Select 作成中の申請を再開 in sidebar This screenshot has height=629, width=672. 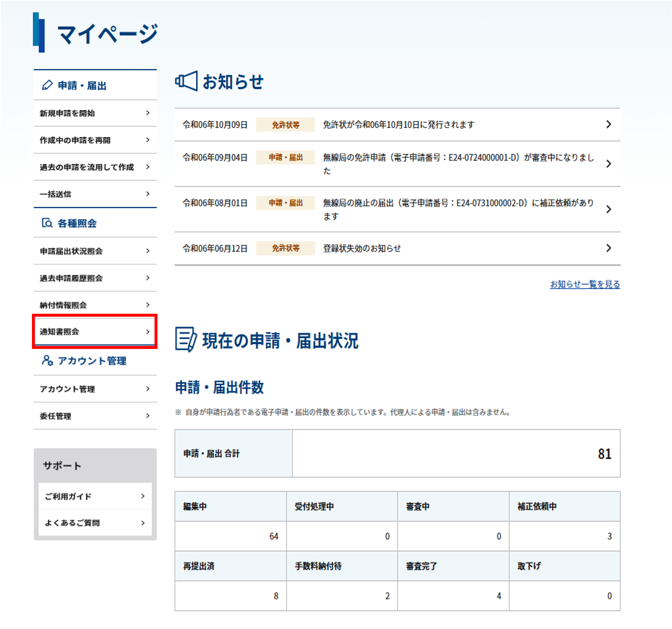(95, 140)
